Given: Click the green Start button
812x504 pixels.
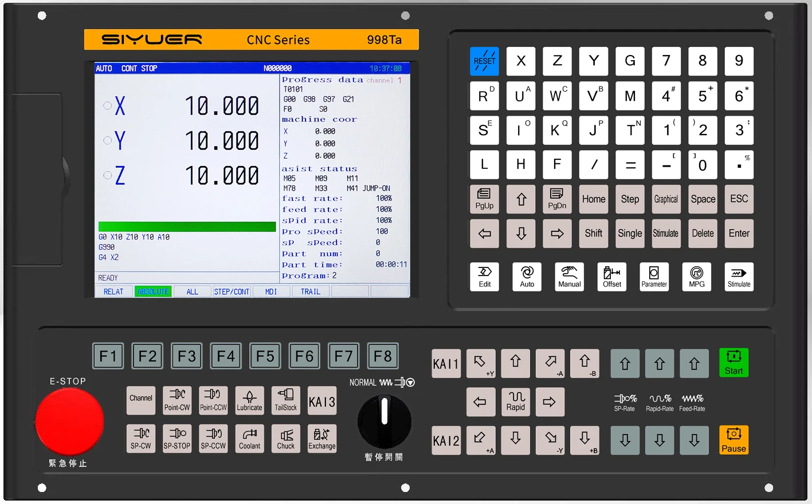Looking at the screenshot, I should tap(734, 363).
